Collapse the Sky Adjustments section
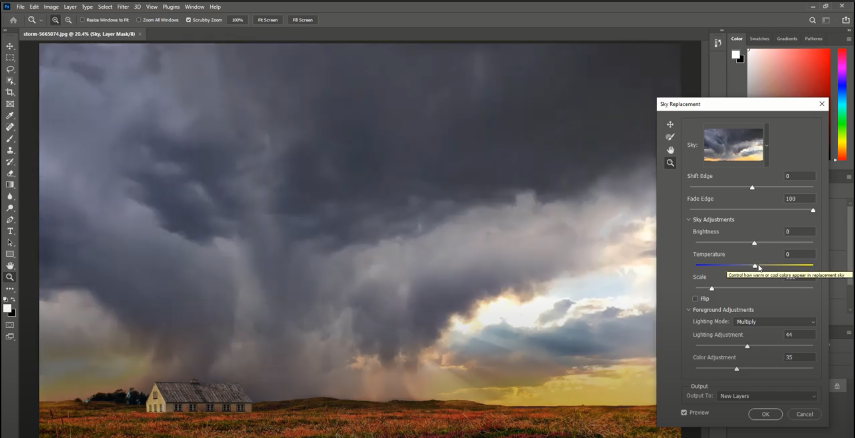 pyautogui.click(x=688, y=219)
